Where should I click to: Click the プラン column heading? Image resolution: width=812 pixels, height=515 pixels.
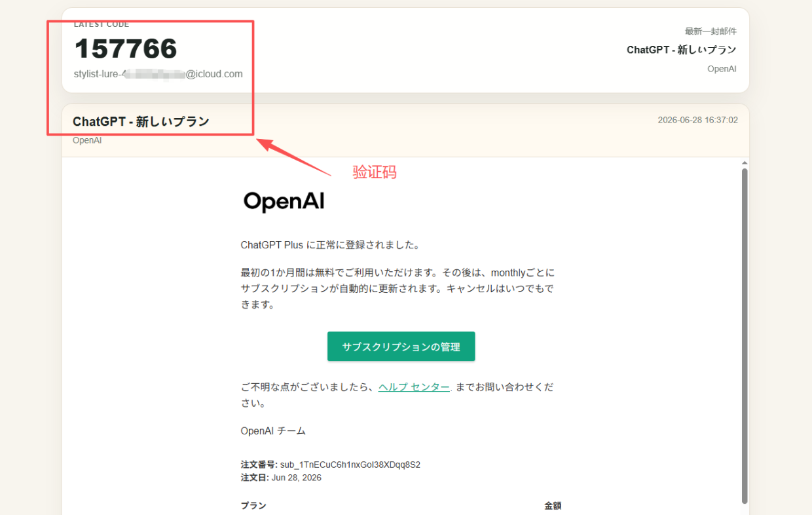pyautogui.click(x=253, y=506)
